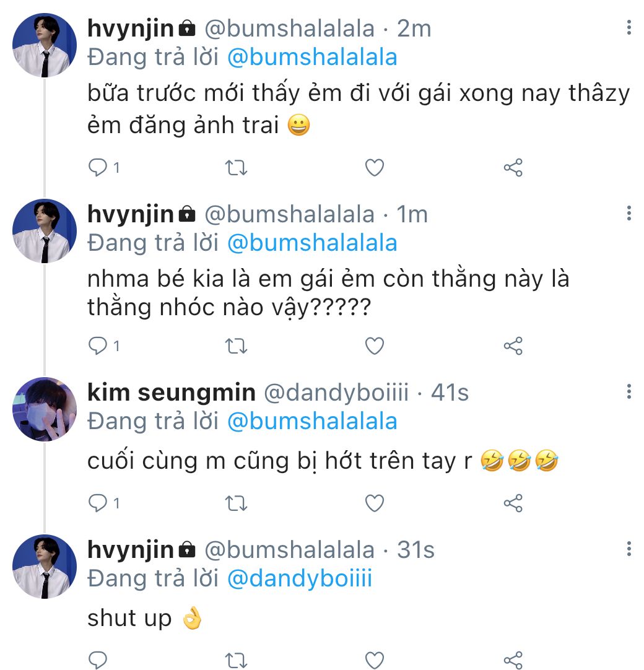The image size is (644, 670).
Task: Open hvynjin's avatar on the first tweet
Action: click(x=45, y=45)
